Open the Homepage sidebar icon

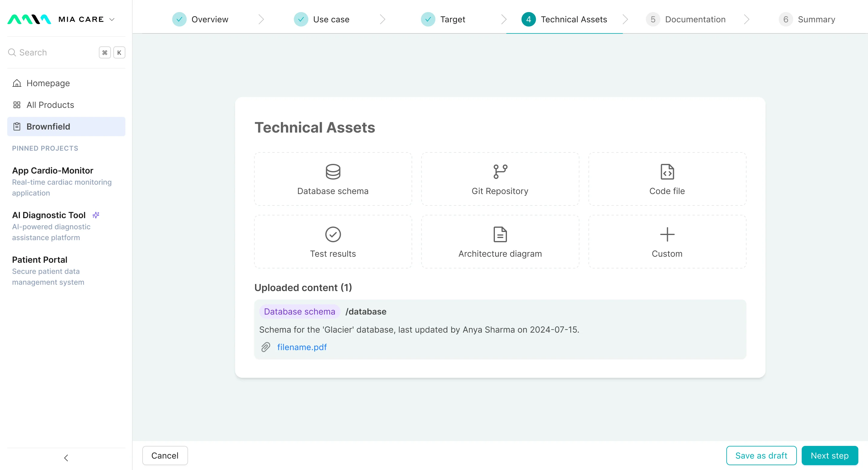(17, 83)
